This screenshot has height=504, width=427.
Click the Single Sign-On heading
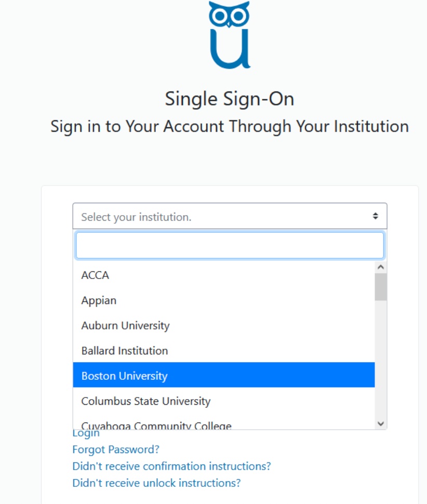(x=230, y=99)
